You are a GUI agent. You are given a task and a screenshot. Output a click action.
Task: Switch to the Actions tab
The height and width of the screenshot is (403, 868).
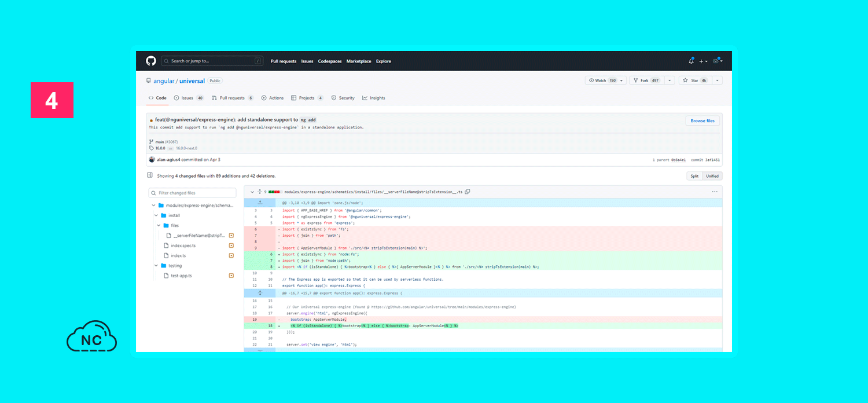[273, 98]
